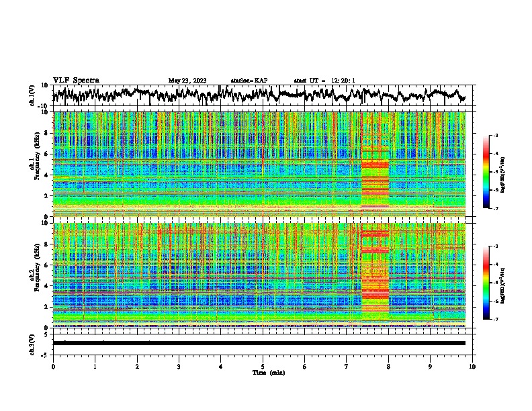The height and width of the screenshot is (411, 532).
Task: Click the "7" tick on the Time axis
Action: pyautogui.click(x=347, y=367)
